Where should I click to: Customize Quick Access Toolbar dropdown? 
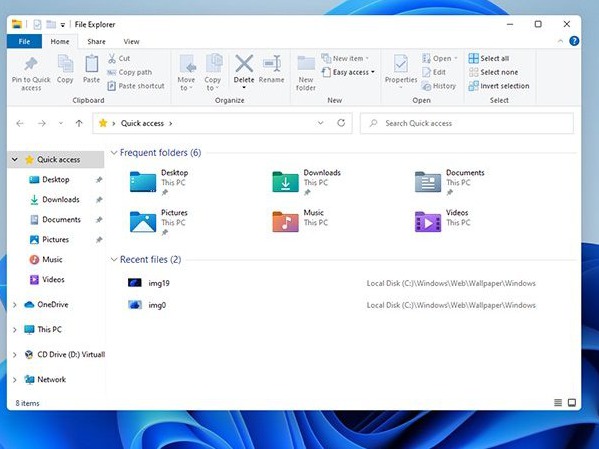(x=62, y=25)
